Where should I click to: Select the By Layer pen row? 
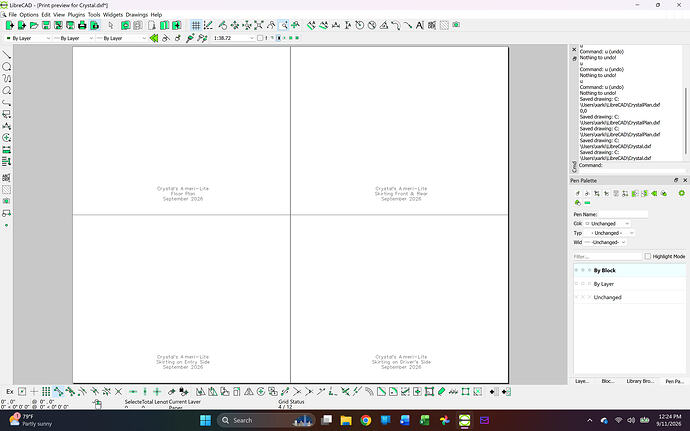630,284
